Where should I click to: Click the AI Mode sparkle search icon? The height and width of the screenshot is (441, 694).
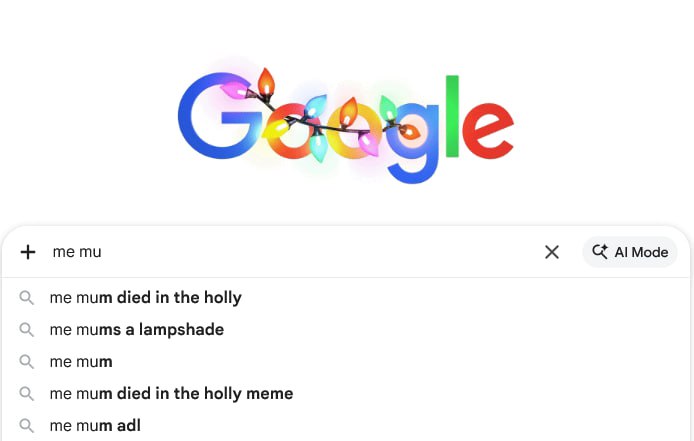[x=600, y=252]
